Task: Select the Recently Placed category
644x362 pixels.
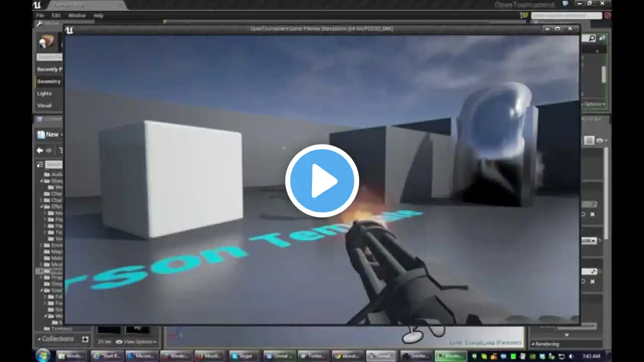Action: click(49, 69)
